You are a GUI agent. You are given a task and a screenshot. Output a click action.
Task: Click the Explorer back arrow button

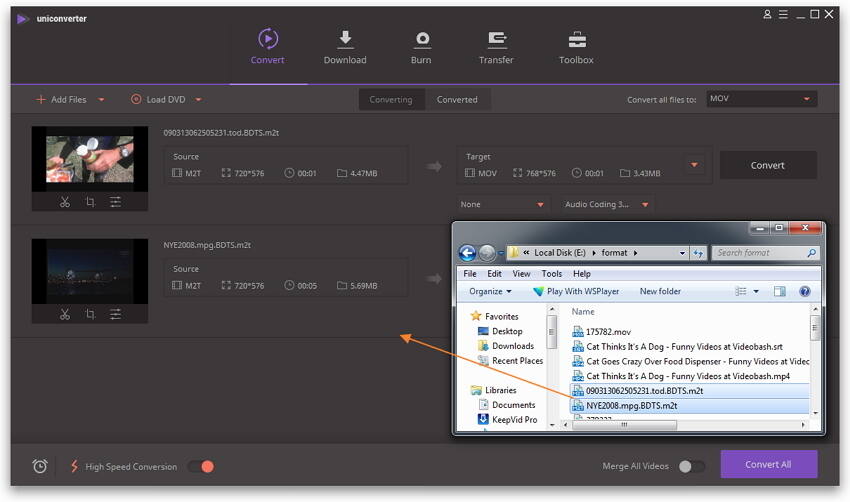[x=467, y=253]
